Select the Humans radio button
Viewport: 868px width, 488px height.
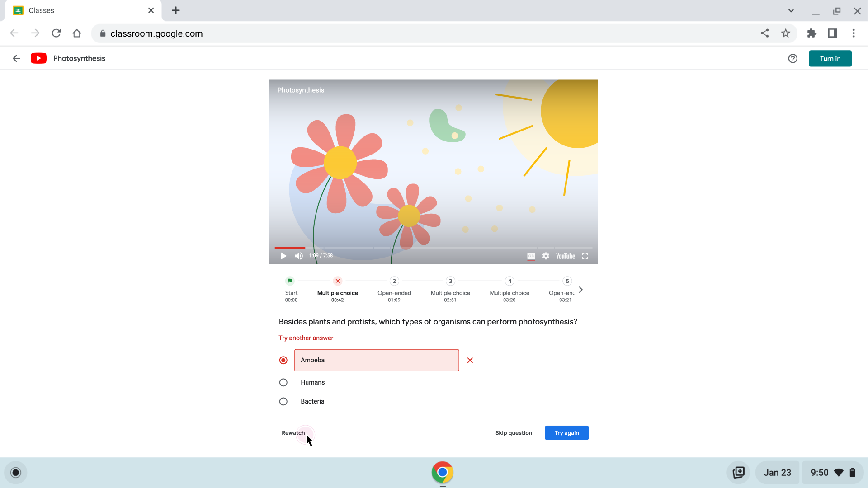(283, 382)
